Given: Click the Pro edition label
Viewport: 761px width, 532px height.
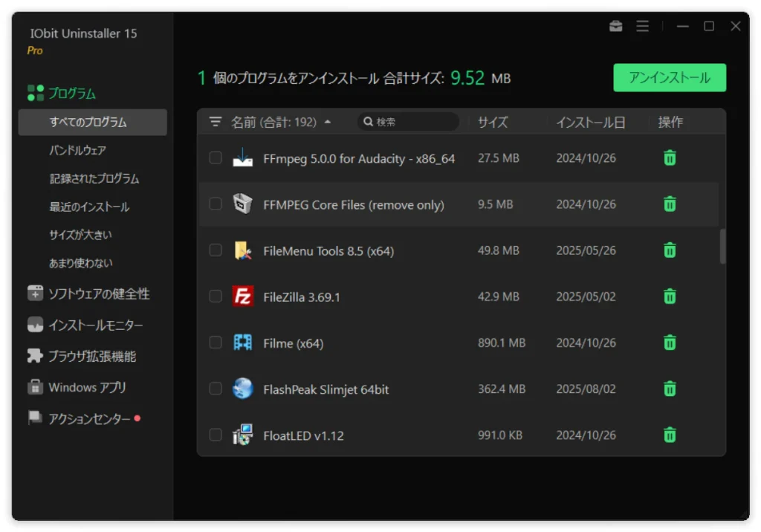Looking at the screenshot, I should (34, 51).
